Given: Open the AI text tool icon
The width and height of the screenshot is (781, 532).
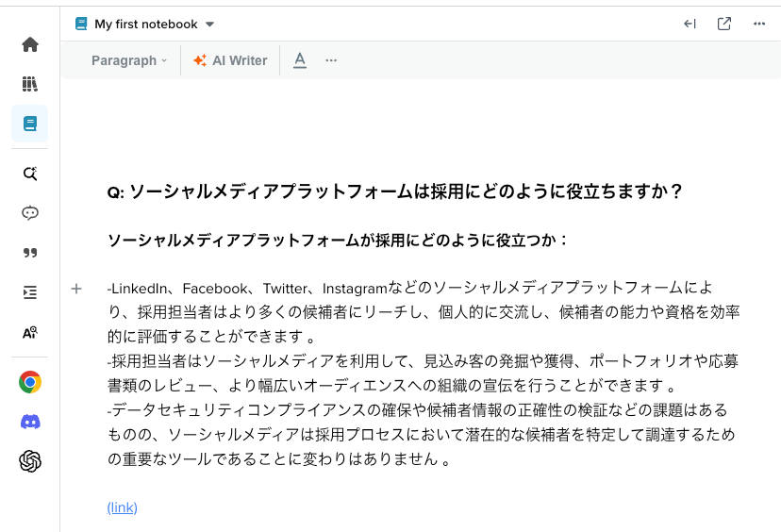Looking at the screenshot, I should [30, 332].
